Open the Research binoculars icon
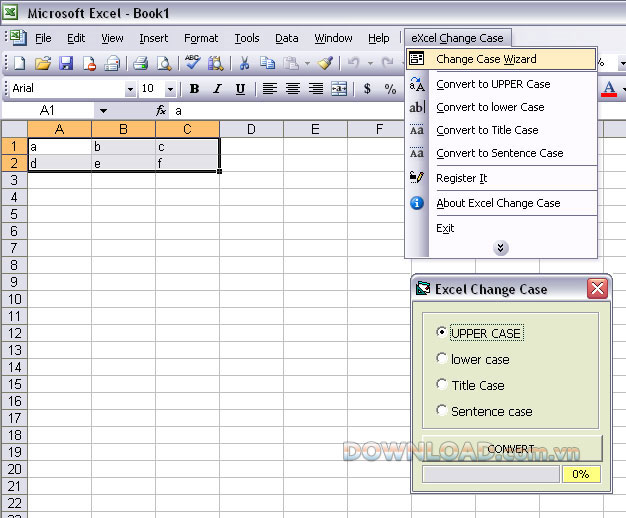The image size is (626, 518). coord(216,63)
